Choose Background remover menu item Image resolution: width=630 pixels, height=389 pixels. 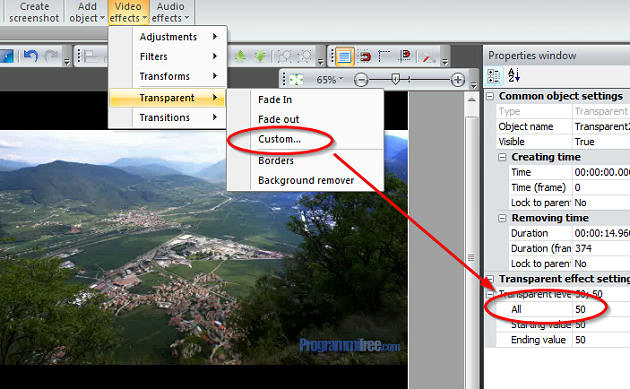pyautogui.click(x=306, y=180)
